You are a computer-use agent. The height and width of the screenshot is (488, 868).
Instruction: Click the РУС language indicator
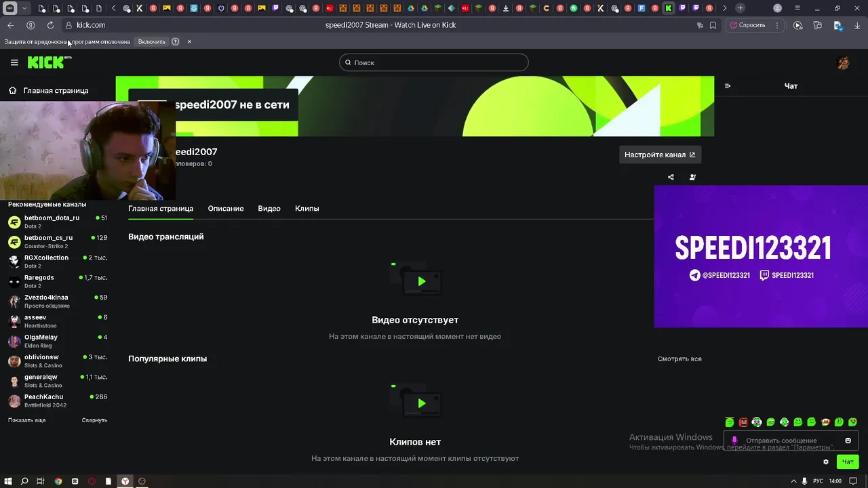click(x=818, y=481)
